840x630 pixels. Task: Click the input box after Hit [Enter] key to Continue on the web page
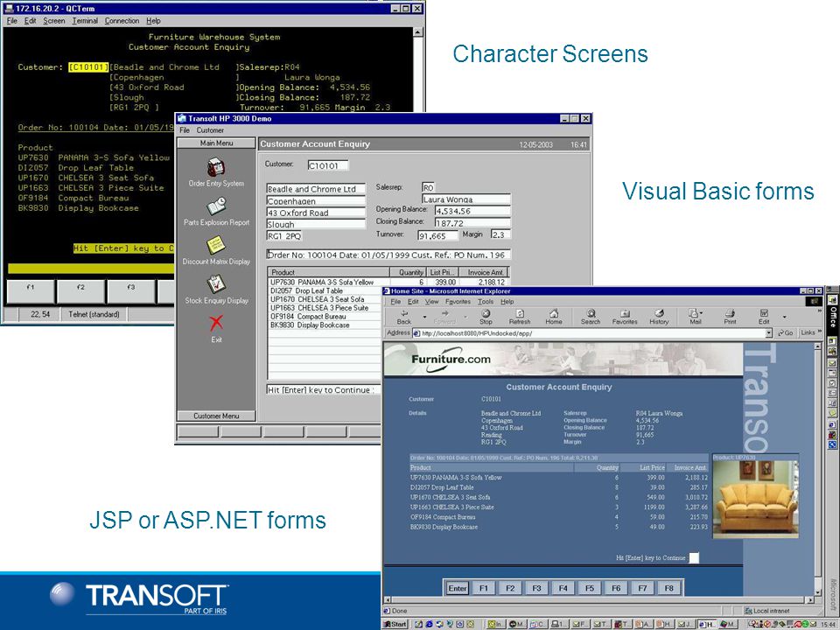694,558
